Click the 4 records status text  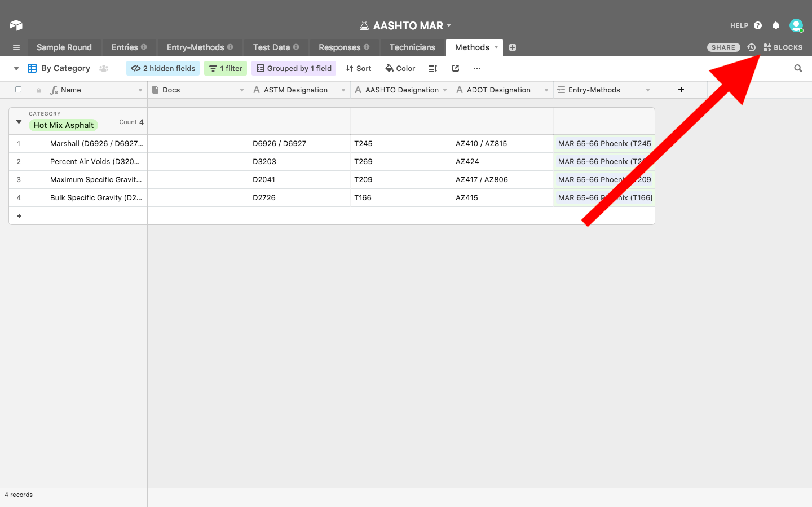(19, 495)
